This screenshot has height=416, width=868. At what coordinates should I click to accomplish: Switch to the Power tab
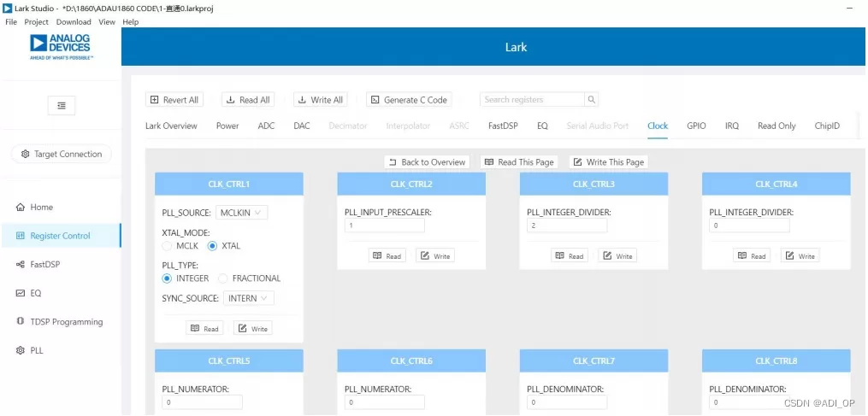(227, 126)
